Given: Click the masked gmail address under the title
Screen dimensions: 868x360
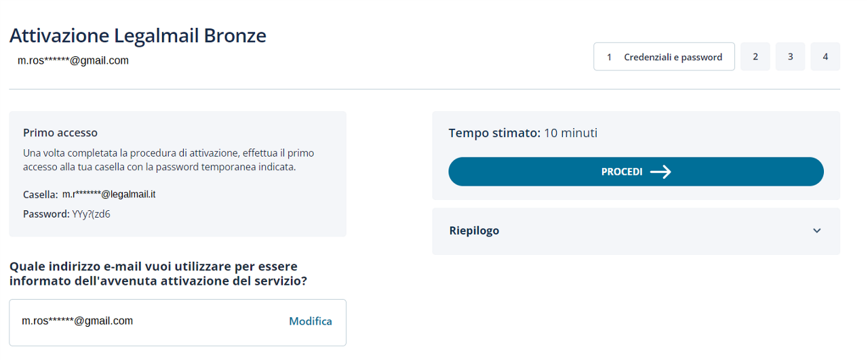Looking at the screenshot, I should [x=73, y=60].
